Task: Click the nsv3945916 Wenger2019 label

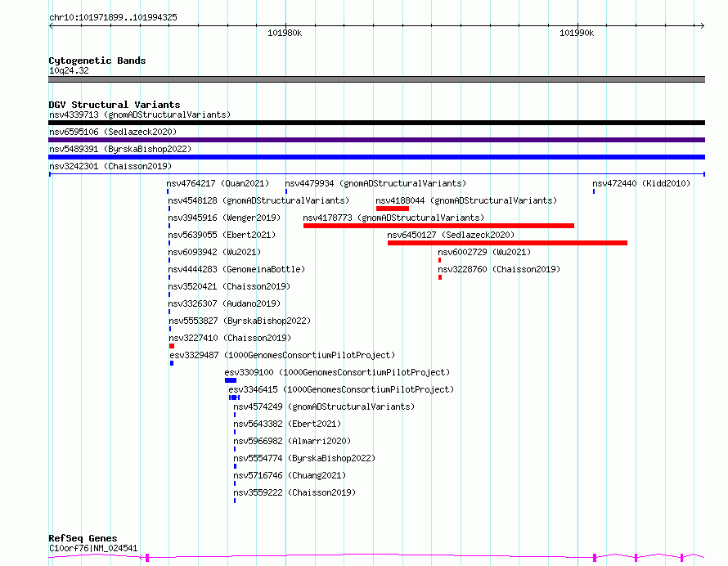Action: point(224,218)
